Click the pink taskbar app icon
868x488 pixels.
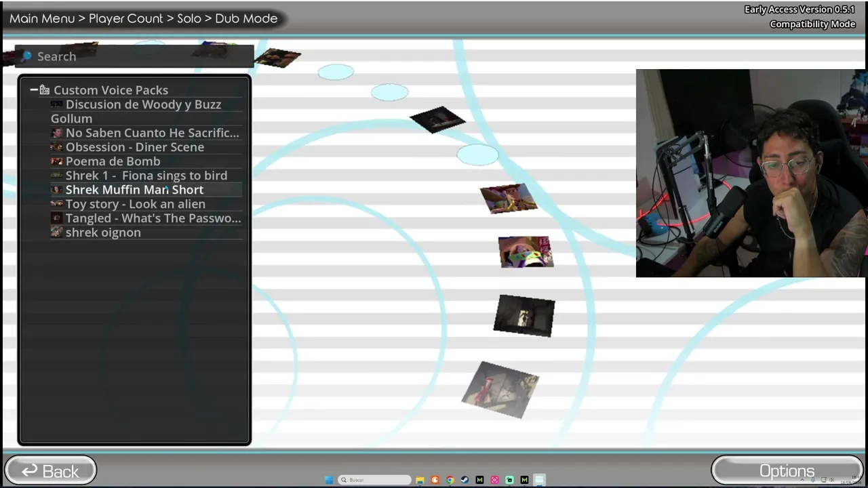click(x=494, y=480)
